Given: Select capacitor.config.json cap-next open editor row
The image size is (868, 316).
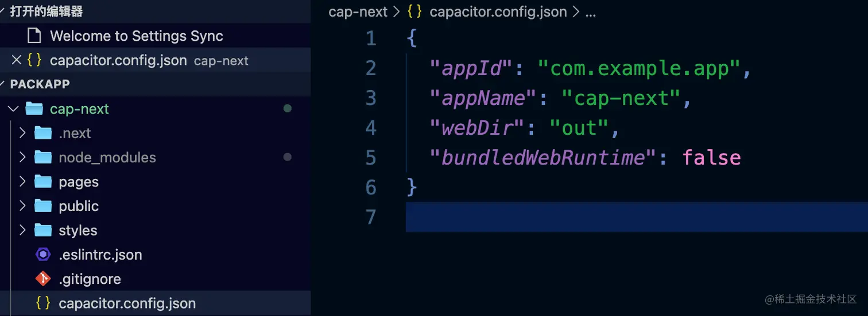Looking at the screenshot, I should [155, 60].
